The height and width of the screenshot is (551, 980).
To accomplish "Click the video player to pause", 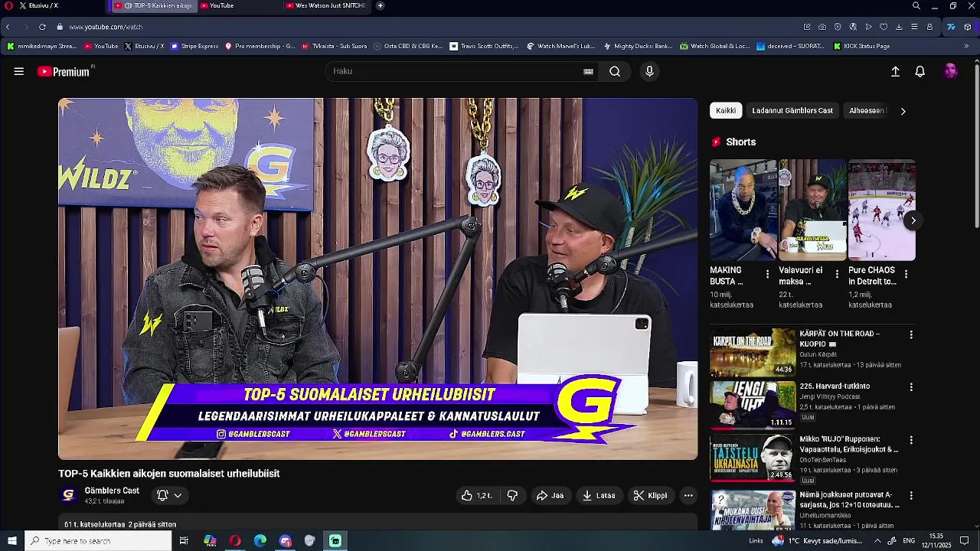I will (x=378, y=279).
